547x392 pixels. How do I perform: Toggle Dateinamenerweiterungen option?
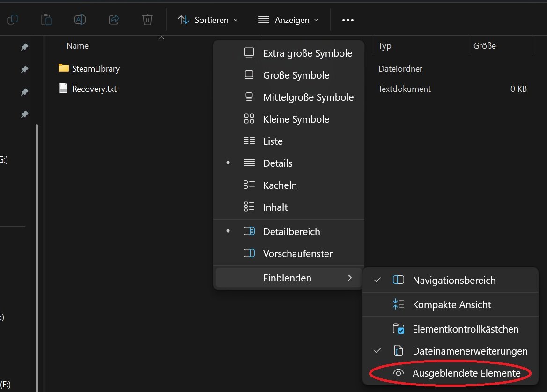tap(470, 351)
